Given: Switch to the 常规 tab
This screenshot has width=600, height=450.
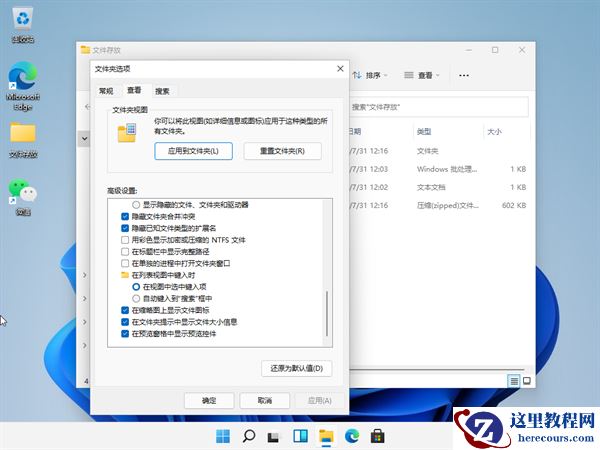Looking at the screenshot, I should click(x=106, y=91).
